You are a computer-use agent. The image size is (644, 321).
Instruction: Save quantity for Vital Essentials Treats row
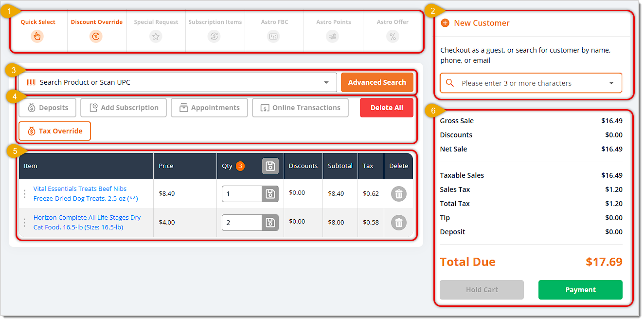pos(270,194)
